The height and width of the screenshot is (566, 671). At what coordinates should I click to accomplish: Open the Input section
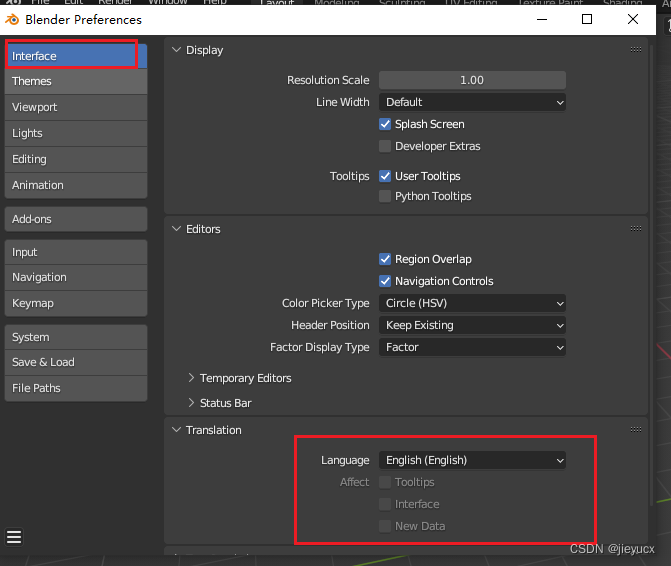(76, 252)
